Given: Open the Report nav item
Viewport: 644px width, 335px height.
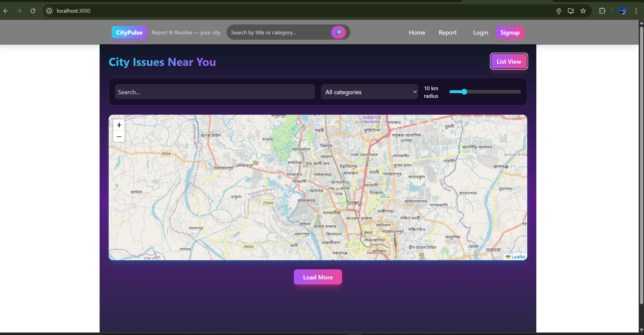Looking at the screenshot, I should (x=447, y=33).
